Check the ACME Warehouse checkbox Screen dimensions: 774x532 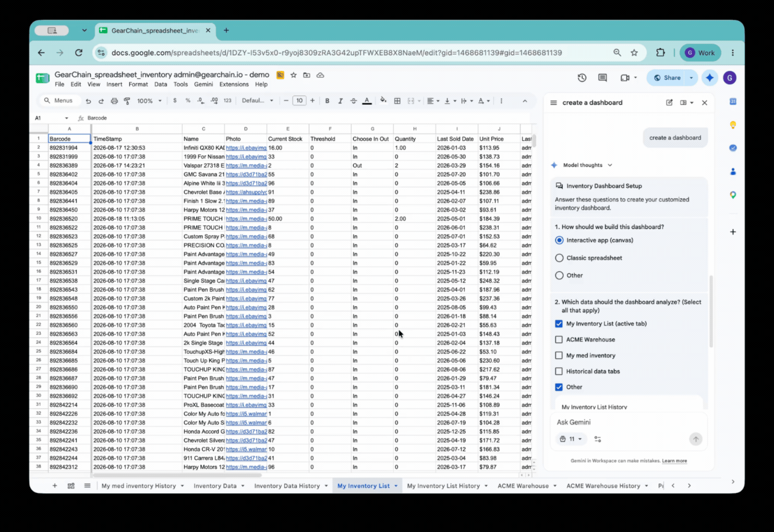coord(559,340)
